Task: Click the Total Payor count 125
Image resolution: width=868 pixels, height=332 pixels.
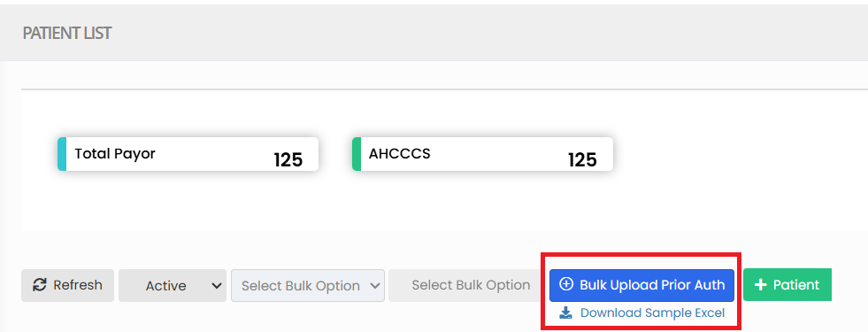Action: (x=288, y=160)
